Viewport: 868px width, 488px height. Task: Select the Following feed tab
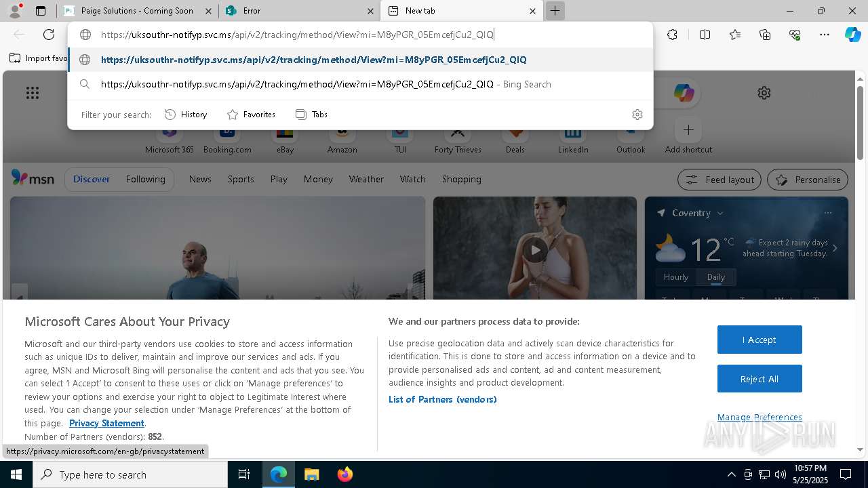click(x=145, y=179)
